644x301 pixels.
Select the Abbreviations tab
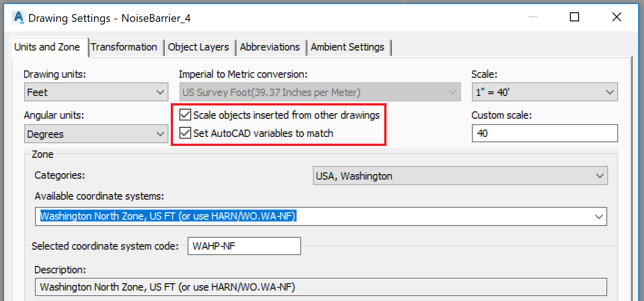point(271,47)
